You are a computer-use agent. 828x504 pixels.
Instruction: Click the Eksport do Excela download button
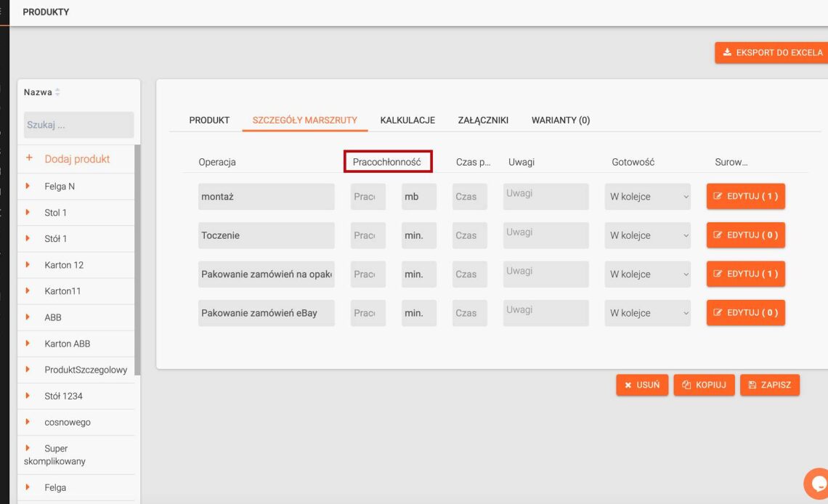[x=772, y=52]
